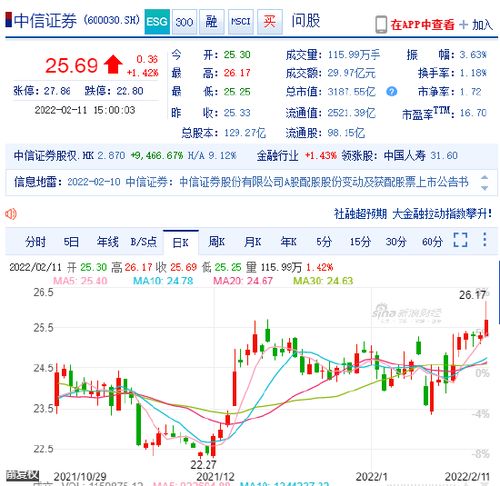Switch to the 5日 chart tab
500x486 pixels.
[x=71, y=242]
